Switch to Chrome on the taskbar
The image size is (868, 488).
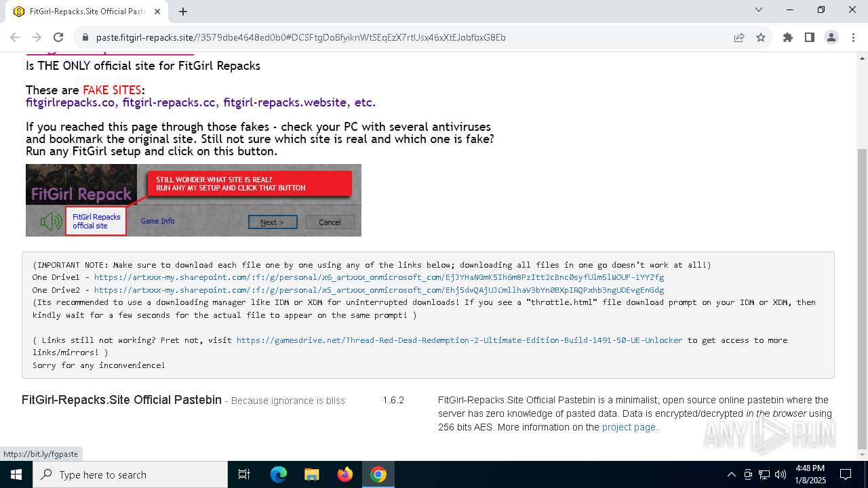click(378, 474)
